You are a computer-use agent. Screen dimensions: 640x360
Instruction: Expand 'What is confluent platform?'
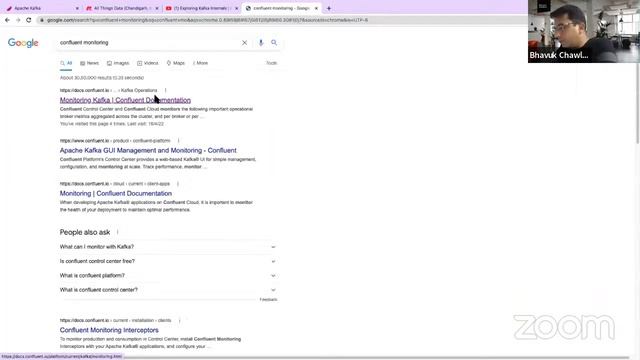168,276
